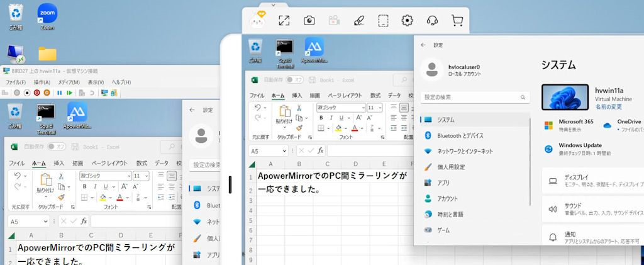Open font name dropdown 游ゴシック in mirrored Excel

(x=364, y=108)
